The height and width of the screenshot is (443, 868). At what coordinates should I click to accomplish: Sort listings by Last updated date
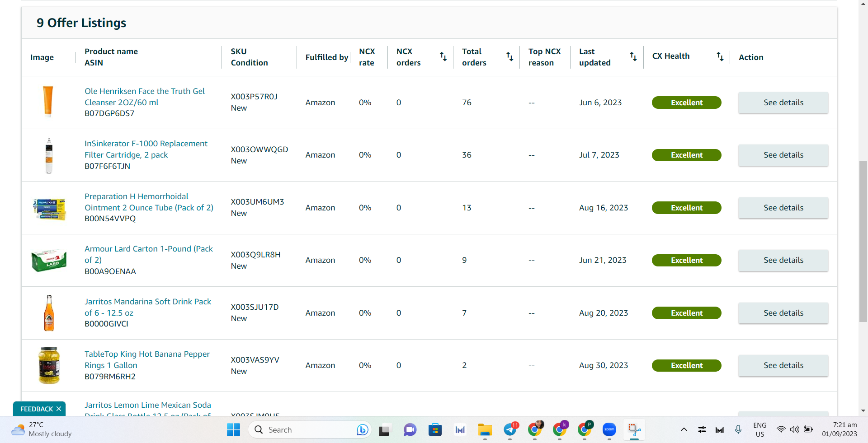pos(633,57)
